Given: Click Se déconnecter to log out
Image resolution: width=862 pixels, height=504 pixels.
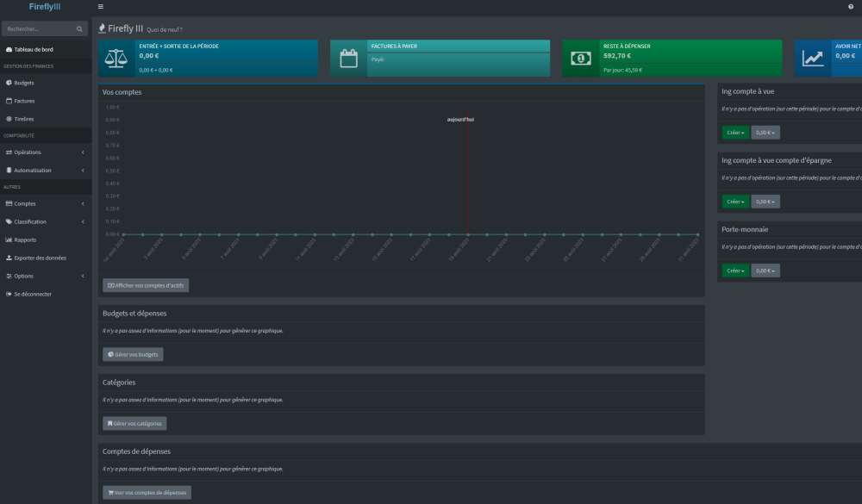Looking at the screenshot, I should pyautogui.click(x=47, y=295).
